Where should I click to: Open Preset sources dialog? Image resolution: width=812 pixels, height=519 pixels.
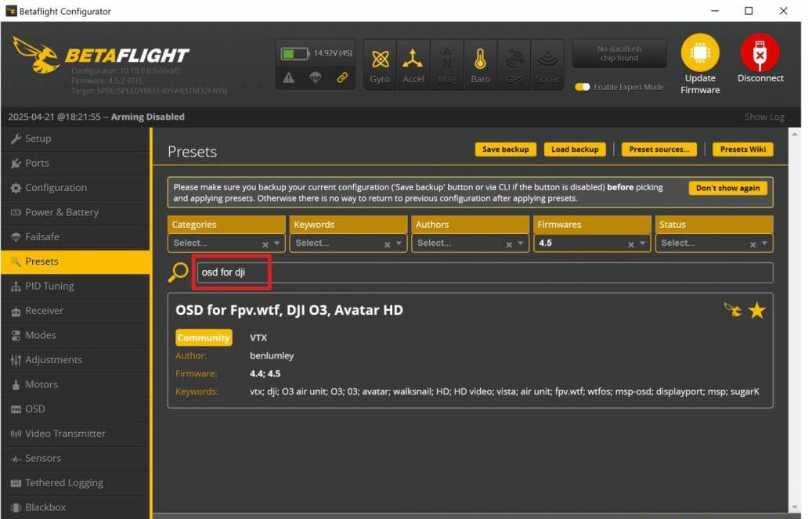[659, 150]
